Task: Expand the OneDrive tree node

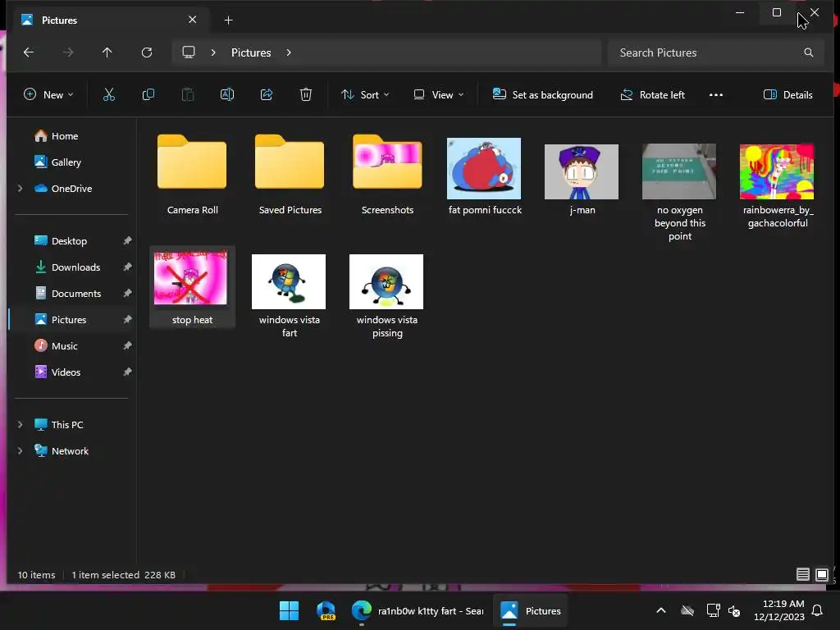Action: (x=21, y=189)
